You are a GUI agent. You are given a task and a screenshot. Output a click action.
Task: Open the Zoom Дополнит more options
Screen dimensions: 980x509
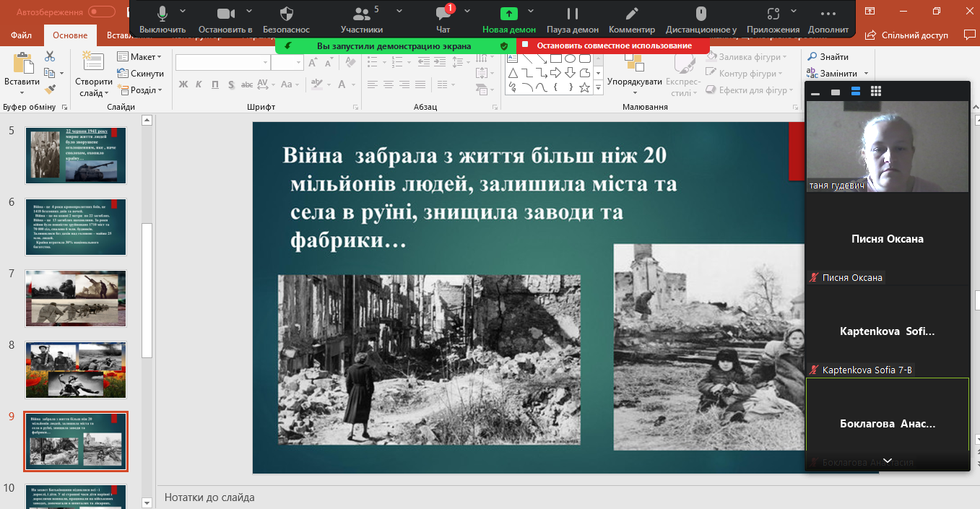(x=828, y=20)
